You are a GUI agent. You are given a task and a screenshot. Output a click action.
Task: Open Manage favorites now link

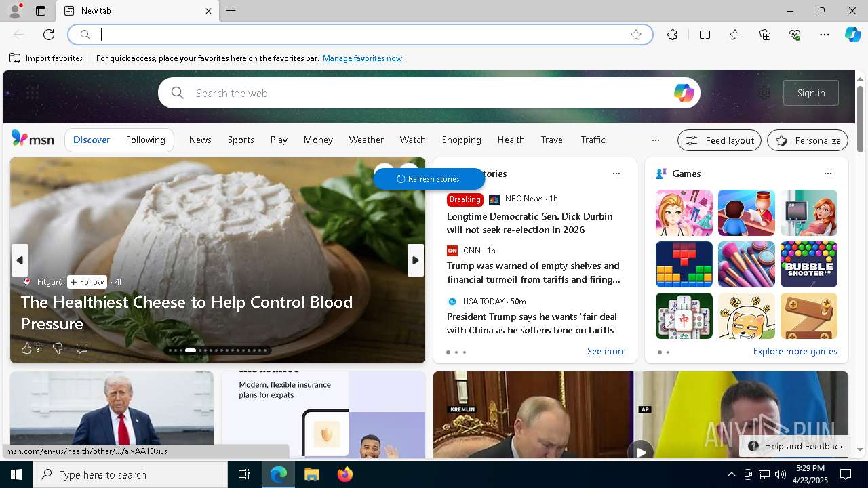[x=362, y=58]
